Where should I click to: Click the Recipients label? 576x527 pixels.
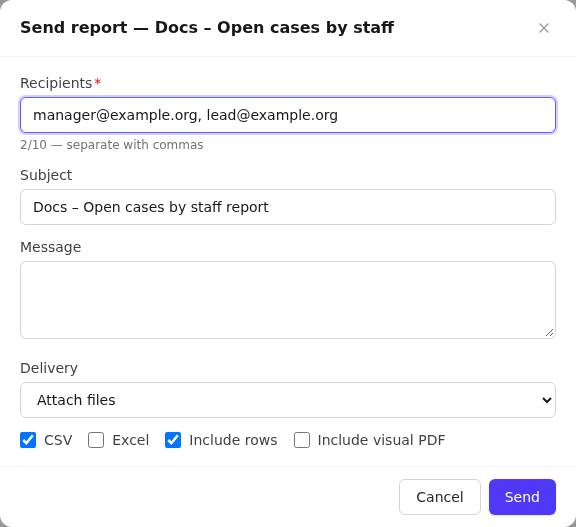point(56,83)
